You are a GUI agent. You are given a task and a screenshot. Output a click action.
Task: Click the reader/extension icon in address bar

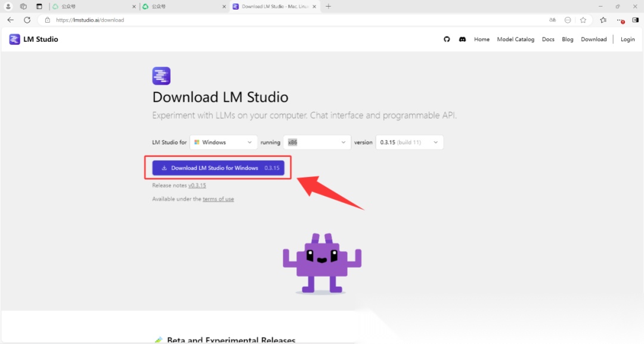tap(568, 20)
